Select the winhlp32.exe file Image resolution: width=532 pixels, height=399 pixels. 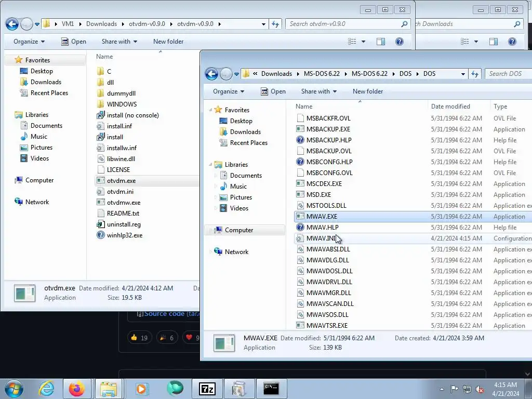[x=125, y=235]
